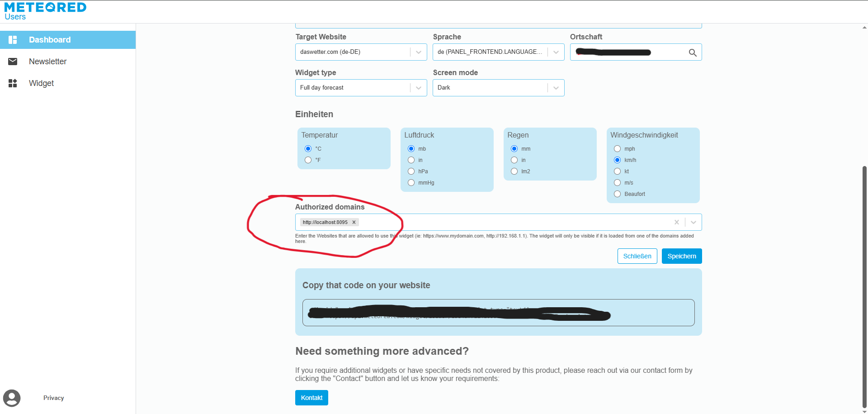Clear all authorized domains with X
The width and height of the screenshot is (868, 414).
(x=676, y=222)
